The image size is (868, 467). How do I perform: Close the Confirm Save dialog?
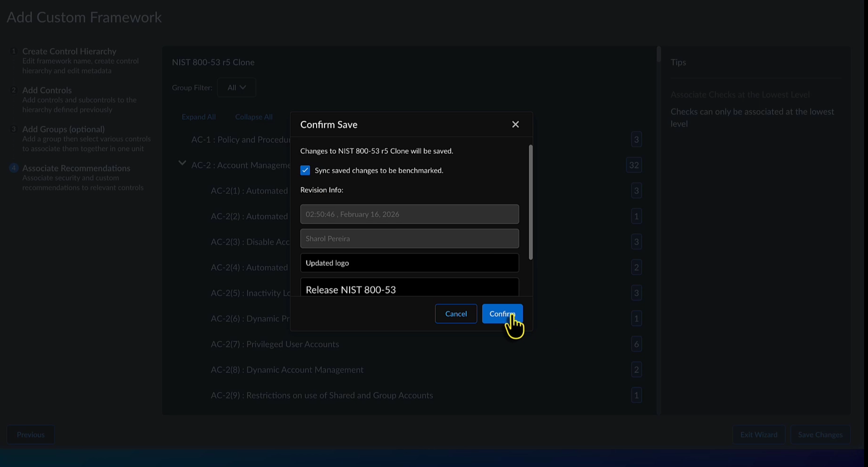(515, 124)
